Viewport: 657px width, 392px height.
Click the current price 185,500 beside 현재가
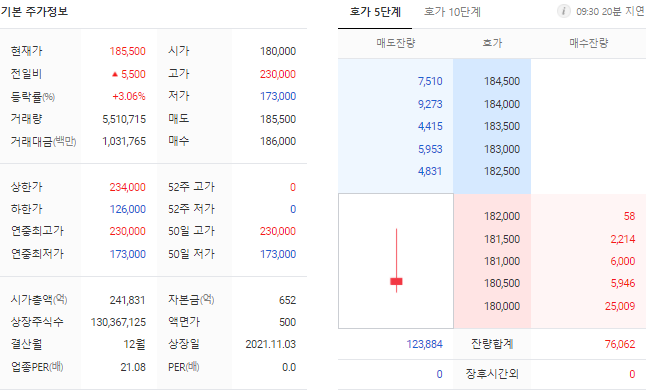tap(127, 51)
